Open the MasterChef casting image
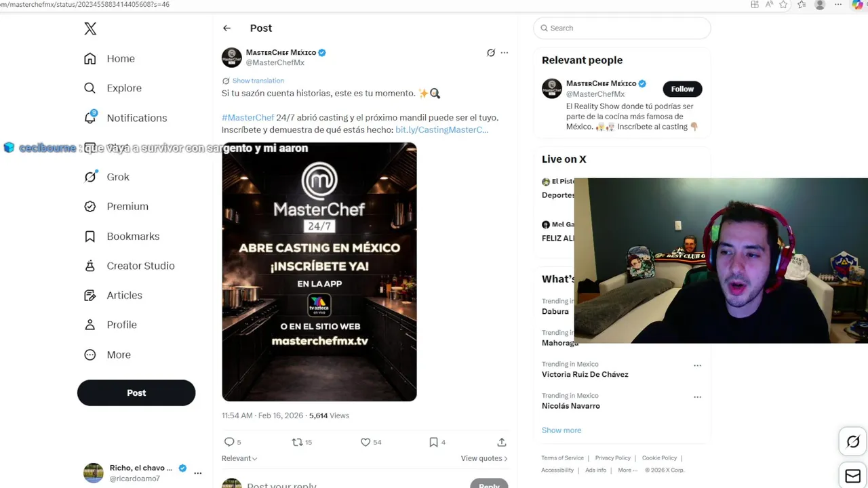The width and height of the screenshot is (868, 488). click(x=319, y=272)
